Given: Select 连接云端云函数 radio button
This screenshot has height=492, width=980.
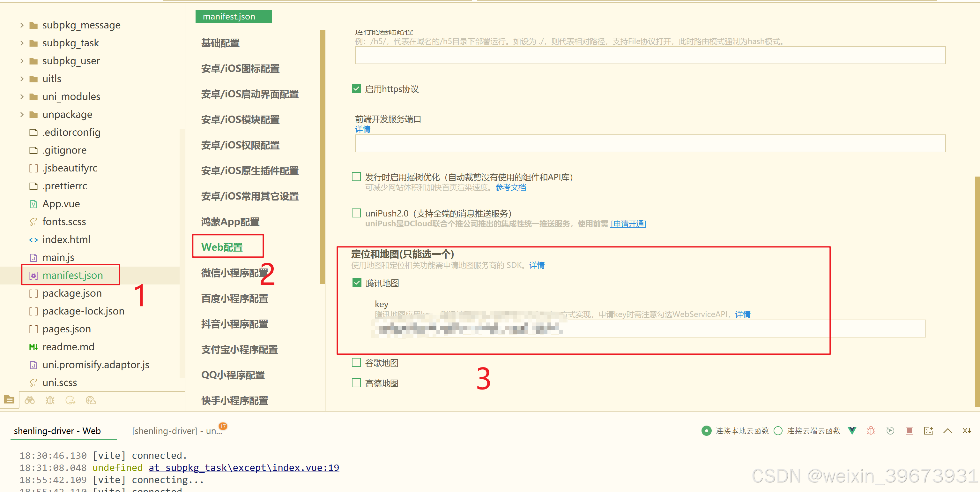Looking at the screenshot, I should (778, 431).
